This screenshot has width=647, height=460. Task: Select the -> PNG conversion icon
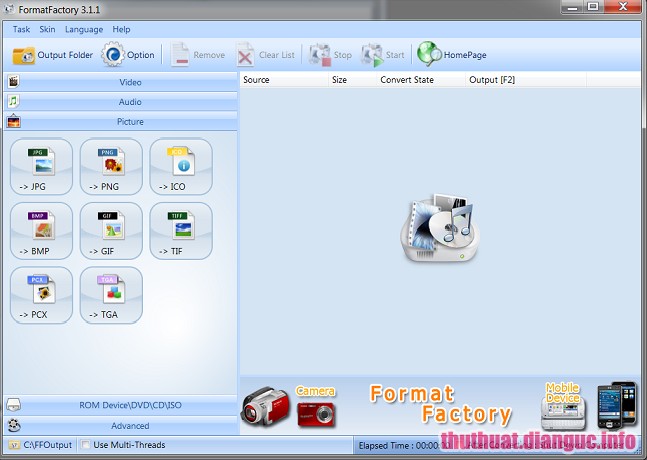[x=111, y=167]
